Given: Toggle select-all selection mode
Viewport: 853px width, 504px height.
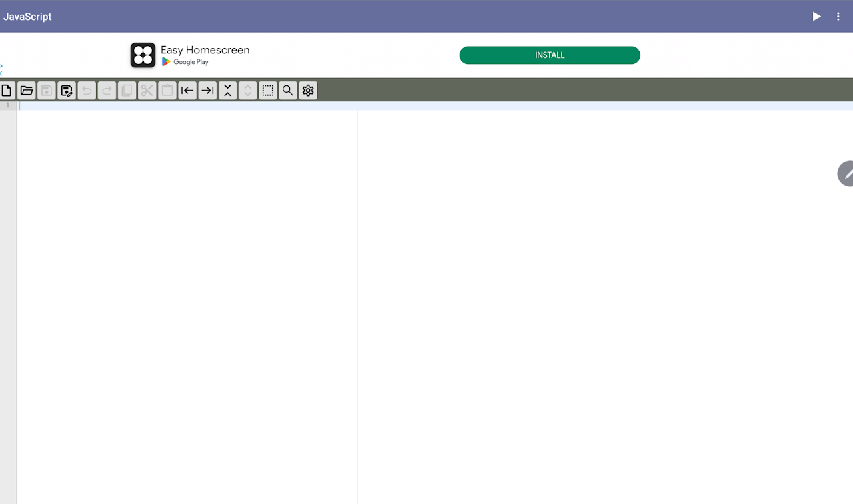Looking at the screenshot, I should (267, 90).
